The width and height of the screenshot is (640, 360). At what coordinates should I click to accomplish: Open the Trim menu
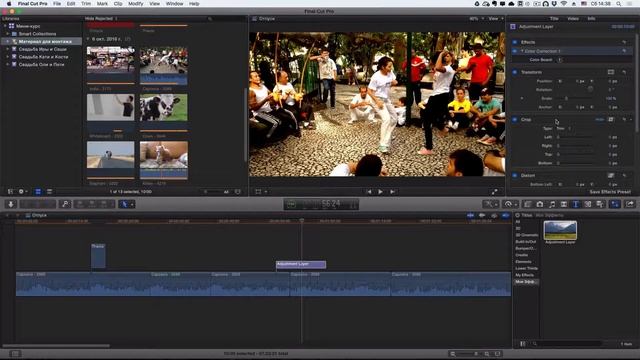(86, 4)
